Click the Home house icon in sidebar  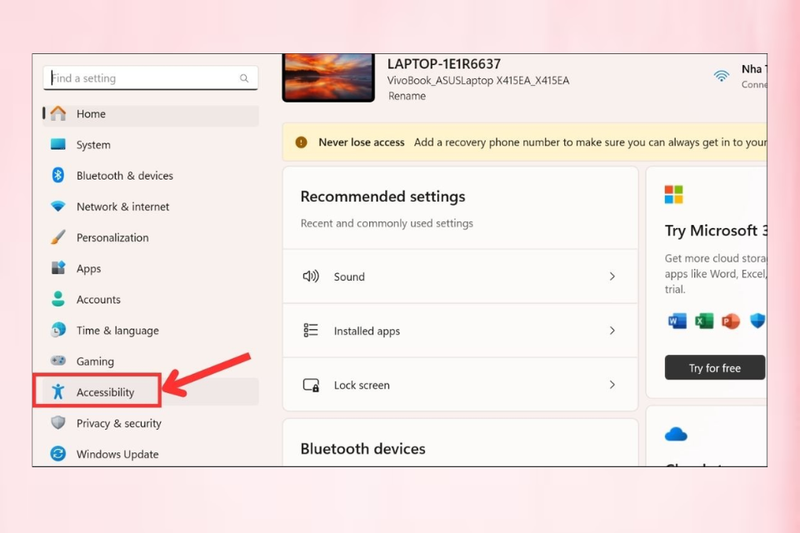click(x=58, y=113)
